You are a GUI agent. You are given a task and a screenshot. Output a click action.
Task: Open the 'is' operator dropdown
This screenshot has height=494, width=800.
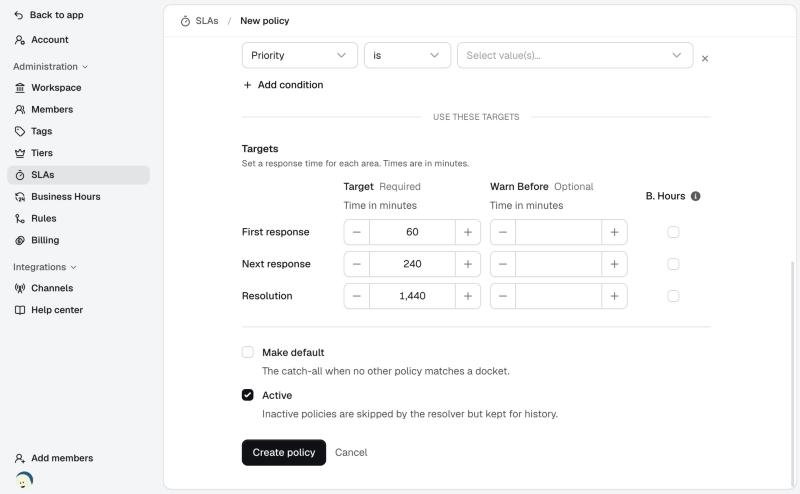(x=407, y=55)
